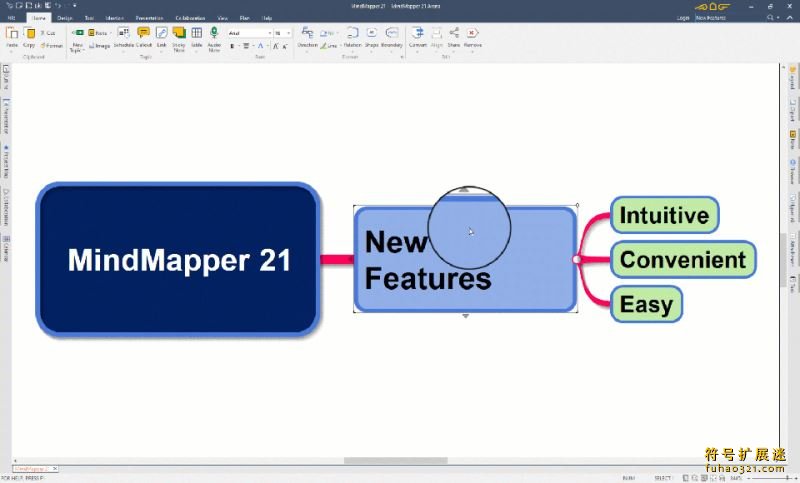Click Undo in quick access toolbar
This screenshot has height=483, width=800.
58,6
